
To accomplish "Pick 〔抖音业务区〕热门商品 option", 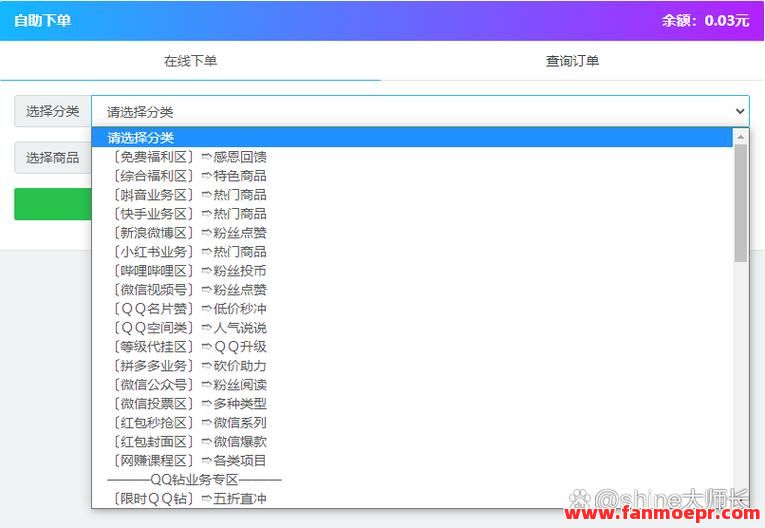I will tap(412, 195).
